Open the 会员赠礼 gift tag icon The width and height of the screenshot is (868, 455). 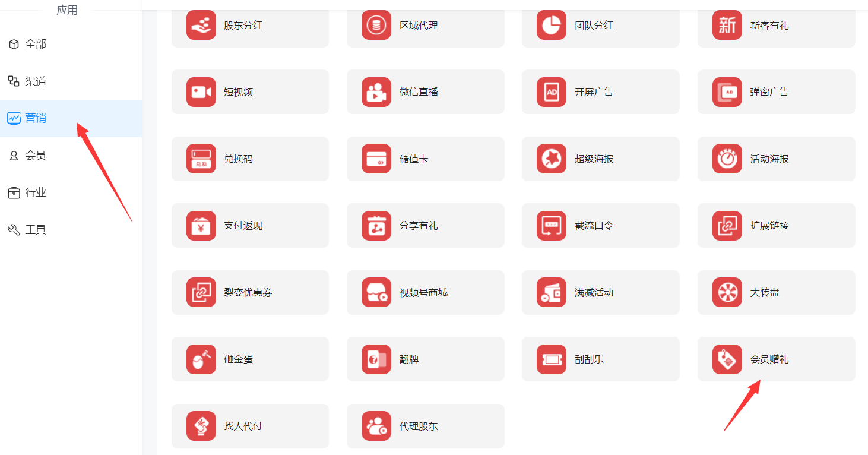[x=727, y=359]
